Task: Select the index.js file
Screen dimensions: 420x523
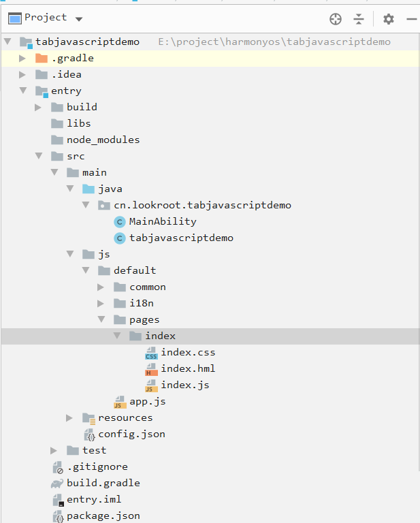Action: [x=184, y=385]
